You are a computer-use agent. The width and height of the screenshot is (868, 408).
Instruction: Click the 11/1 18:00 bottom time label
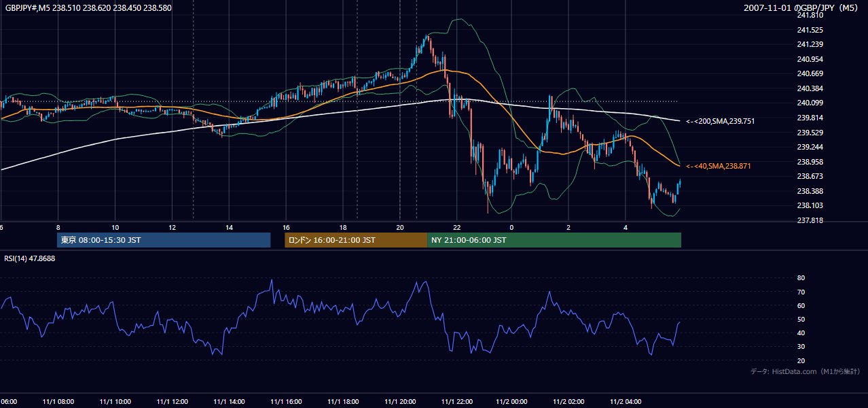click(343, 401)
